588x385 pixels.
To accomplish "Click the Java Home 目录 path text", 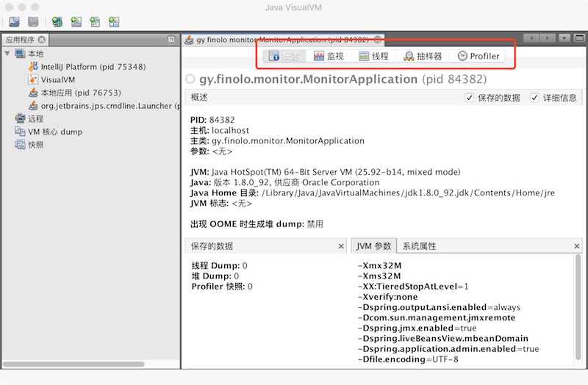I will click(x=409, y=192).
